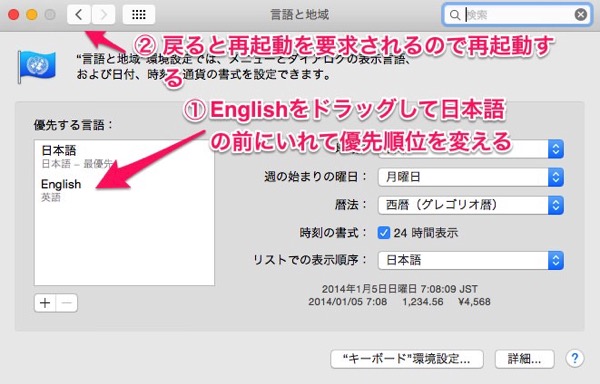Open the 暦法 dropdown showing 西暦（グレゴリオ暦）
This screenshot has width=600, height=384.
click(x=471, y=205)
